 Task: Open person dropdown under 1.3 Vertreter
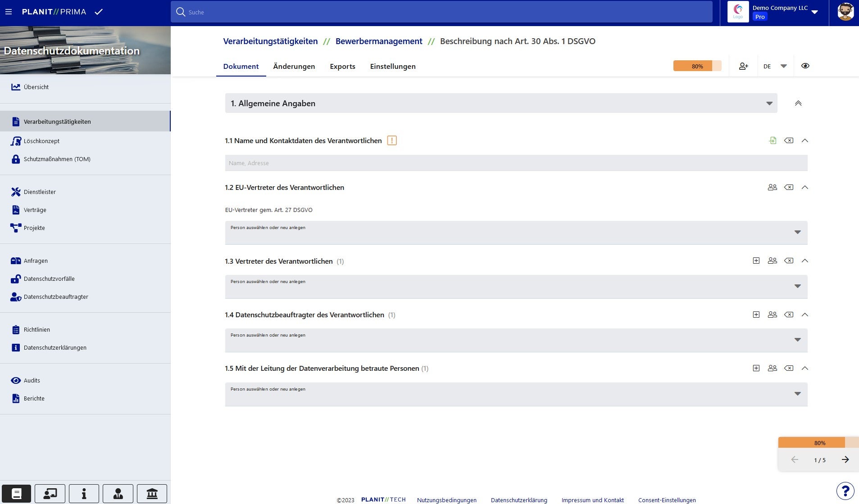click(x=516, y=287)
